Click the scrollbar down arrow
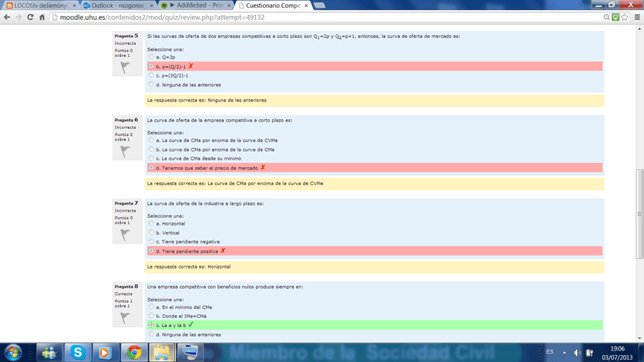The height and width of the screenshot is (362, 644). (639, 338)
